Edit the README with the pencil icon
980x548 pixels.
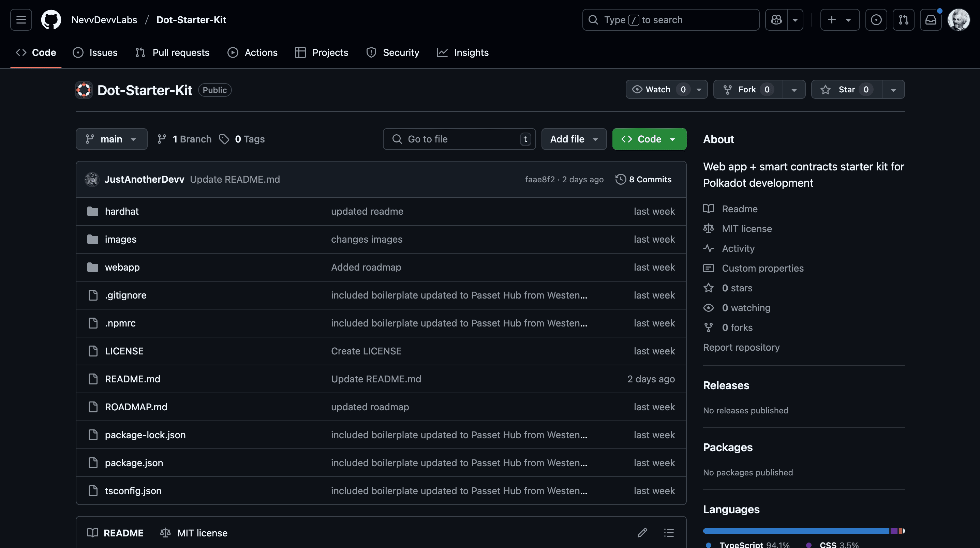click(642, 533)
